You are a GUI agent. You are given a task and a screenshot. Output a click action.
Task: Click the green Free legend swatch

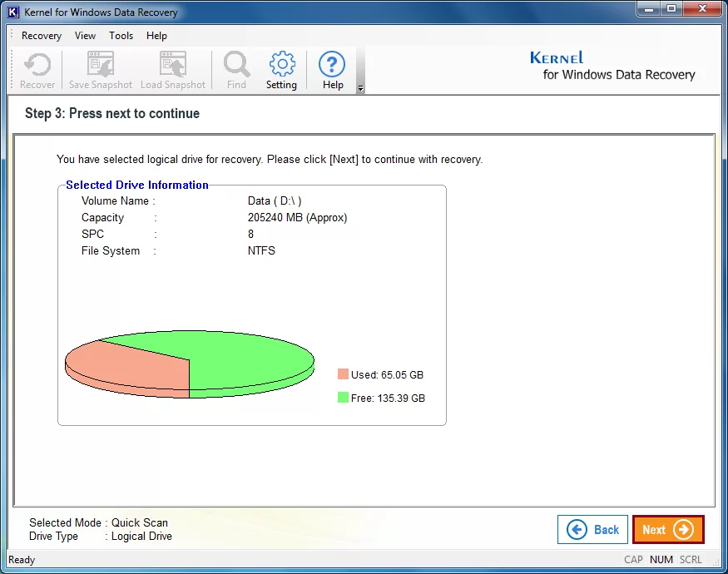coord(344,398)
